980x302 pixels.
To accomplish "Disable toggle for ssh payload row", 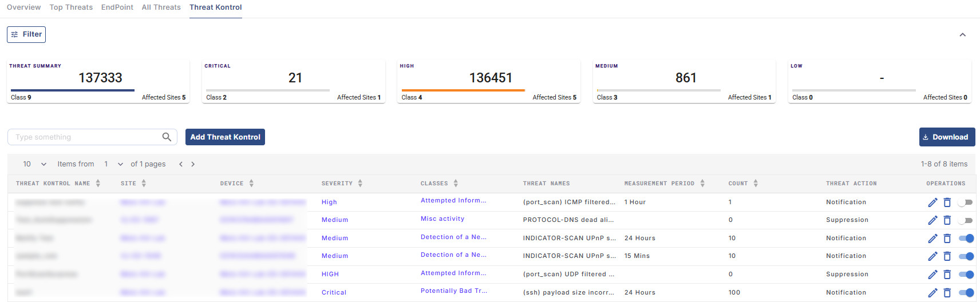I will [x=966, y=293].
